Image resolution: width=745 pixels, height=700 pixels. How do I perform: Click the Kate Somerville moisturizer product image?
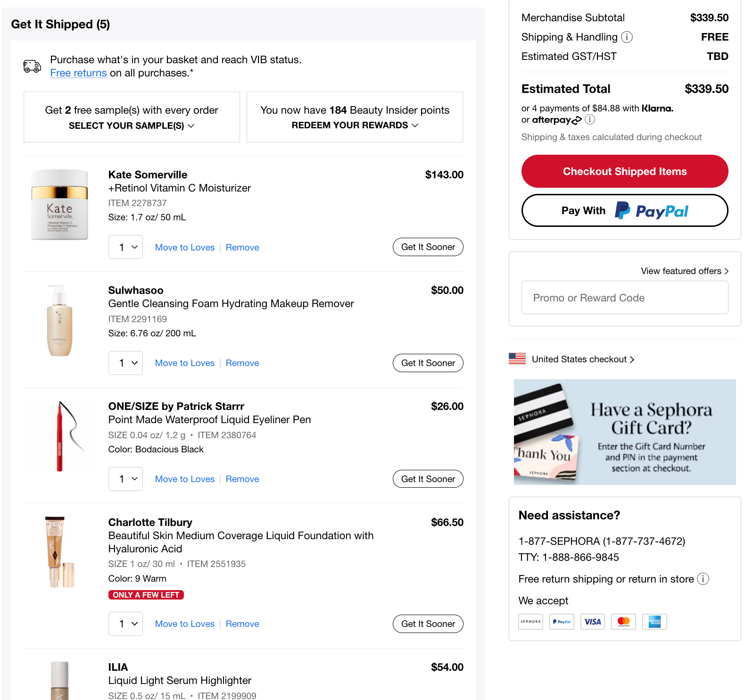point(60,205)
